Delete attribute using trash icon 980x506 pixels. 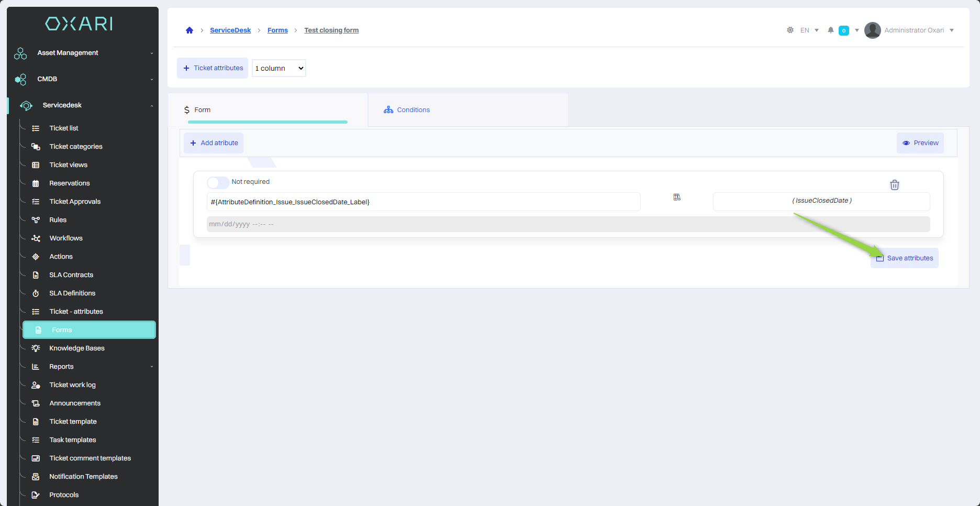894,185
